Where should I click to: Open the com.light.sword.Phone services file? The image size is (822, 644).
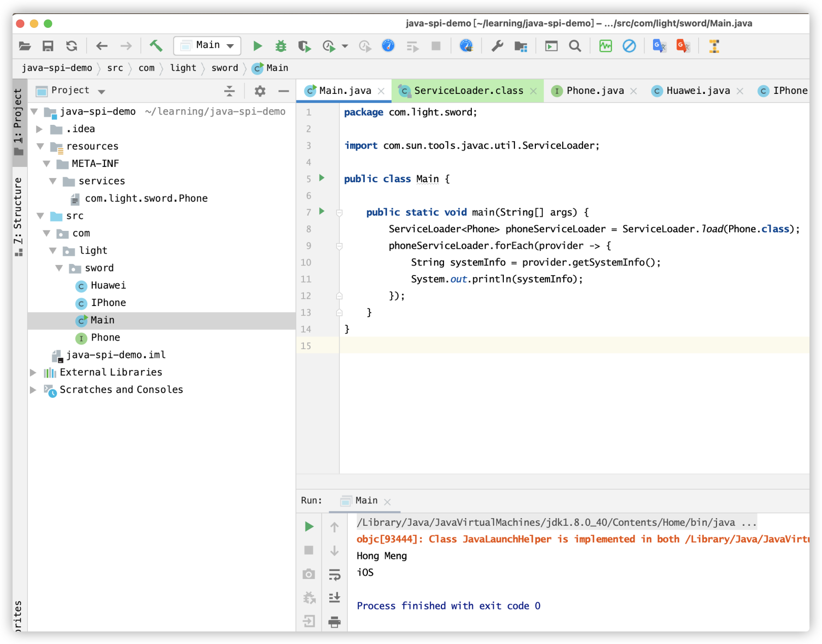(x=146, y=198)
